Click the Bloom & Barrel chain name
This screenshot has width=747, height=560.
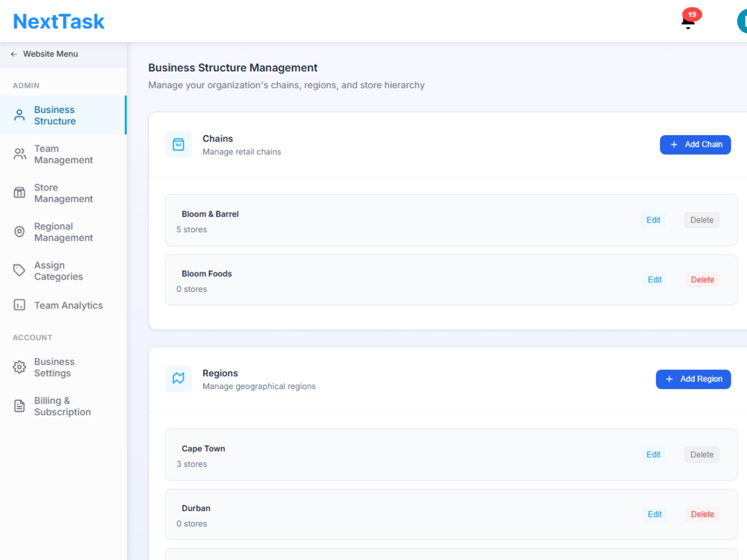210,214
